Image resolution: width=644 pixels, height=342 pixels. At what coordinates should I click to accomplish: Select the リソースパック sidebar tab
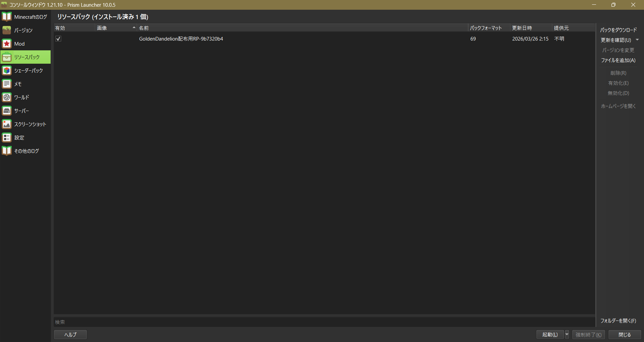coord(26,57)
